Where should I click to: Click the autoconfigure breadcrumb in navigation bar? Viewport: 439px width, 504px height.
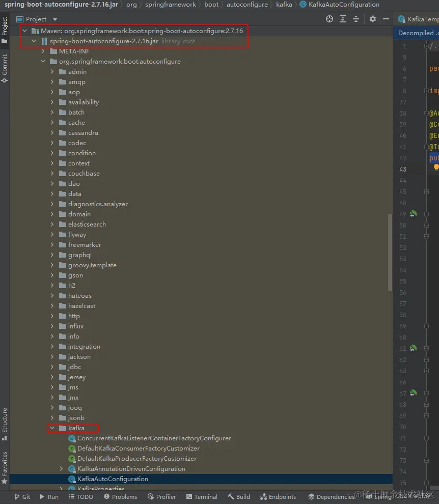point(247,5)
